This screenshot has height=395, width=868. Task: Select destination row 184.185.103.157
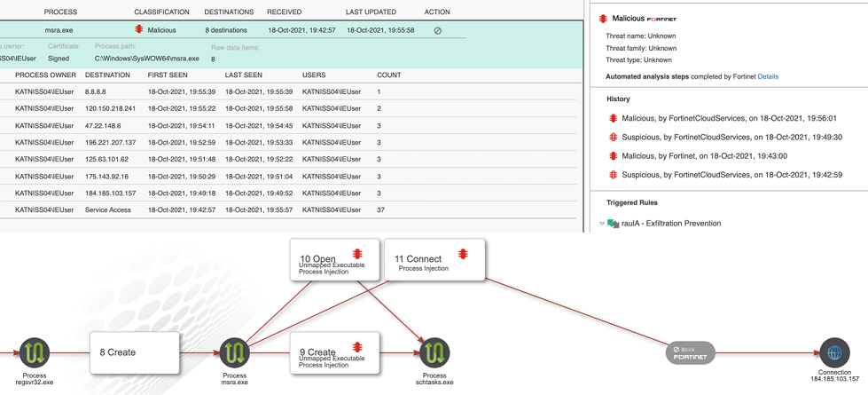click(x=289, y=194)
